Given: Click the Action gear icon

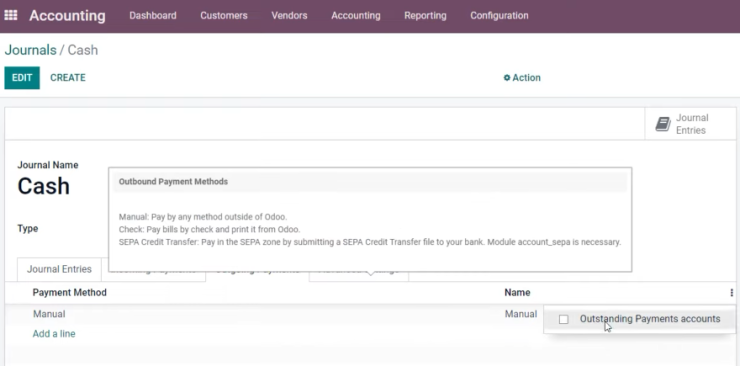Looking at the screenshot, I should pyautogui.click(x=507, y=78).
